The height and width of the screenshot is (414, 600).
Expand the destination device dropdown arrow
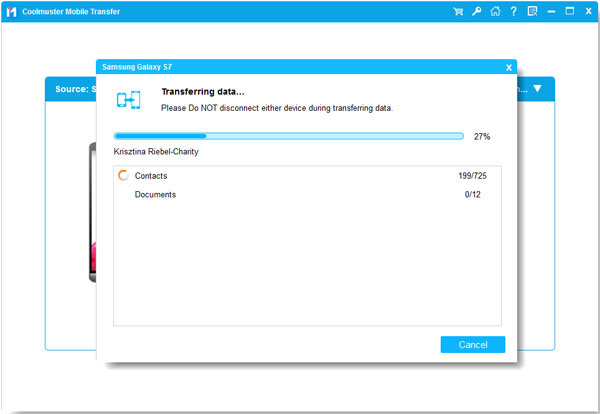coord(538,89)
